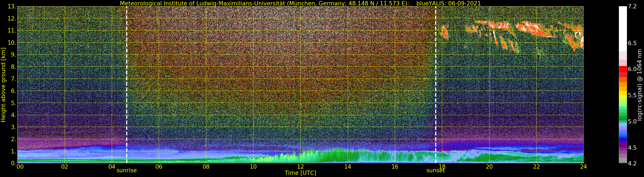Click the '04' time tick label
Viewport: 644px width, 177px height.
[x=112, y=167]
